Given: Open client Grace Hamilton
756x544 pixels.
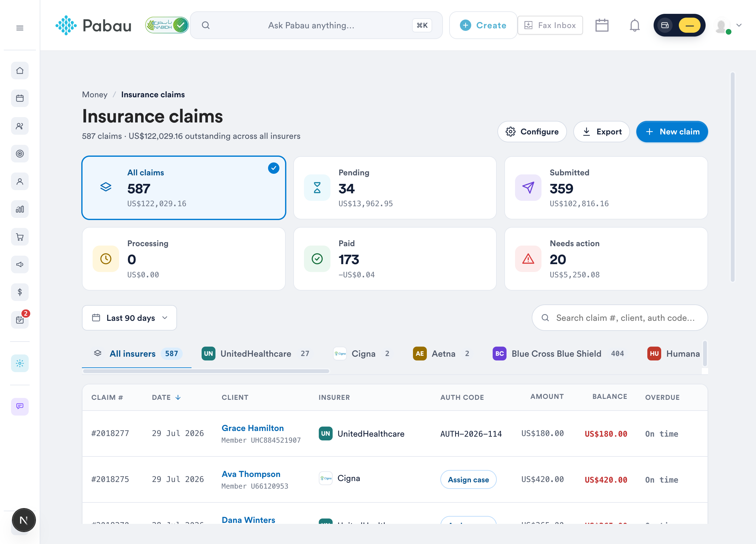Looking at the screenshot, I should click(253, 428).
